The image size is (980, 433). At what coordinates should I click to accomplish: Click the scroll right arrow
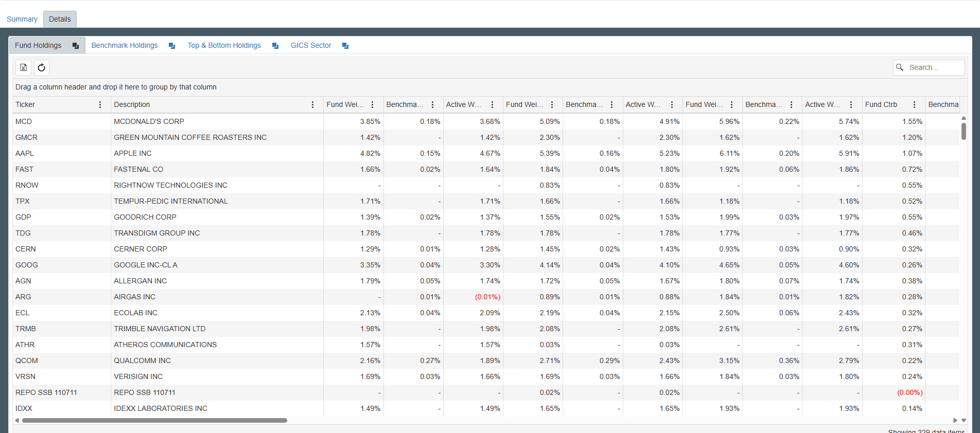click(x=955, y=420)
